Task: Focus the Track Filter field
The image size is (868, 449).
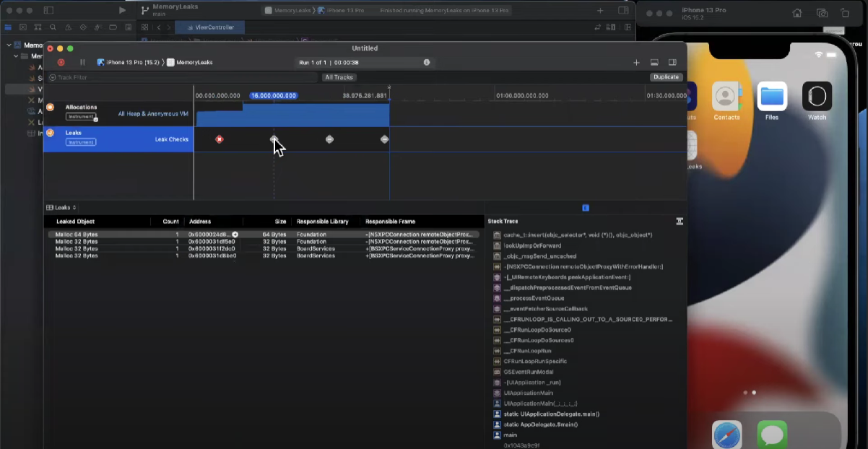Action: tap(183, 77)
